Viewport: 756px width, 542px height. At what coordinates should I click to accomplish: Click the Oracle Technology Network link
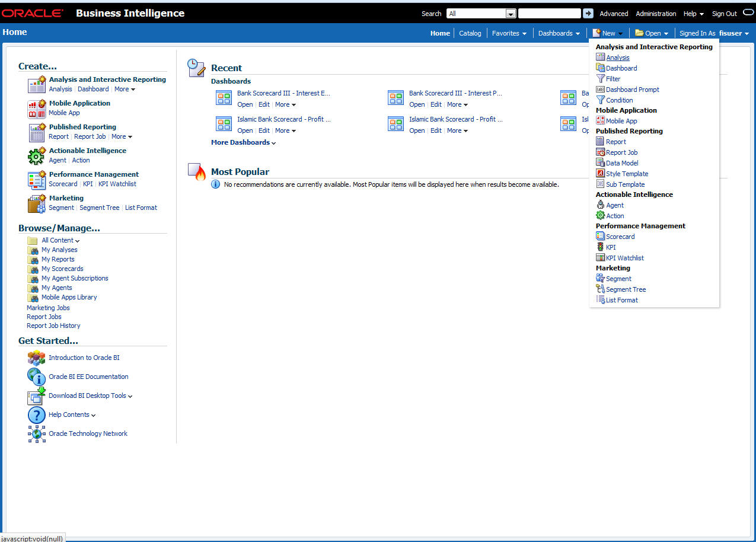(88, 433)
